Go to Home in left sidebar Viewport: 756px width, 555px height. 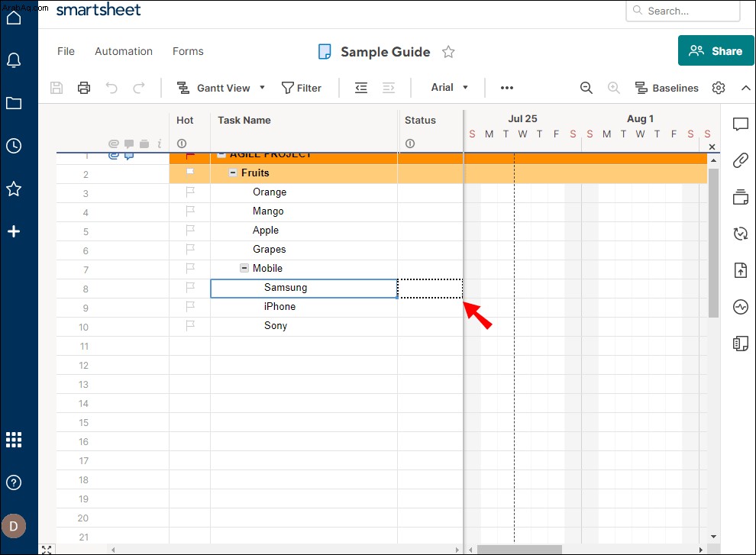[x=14, y=18]
